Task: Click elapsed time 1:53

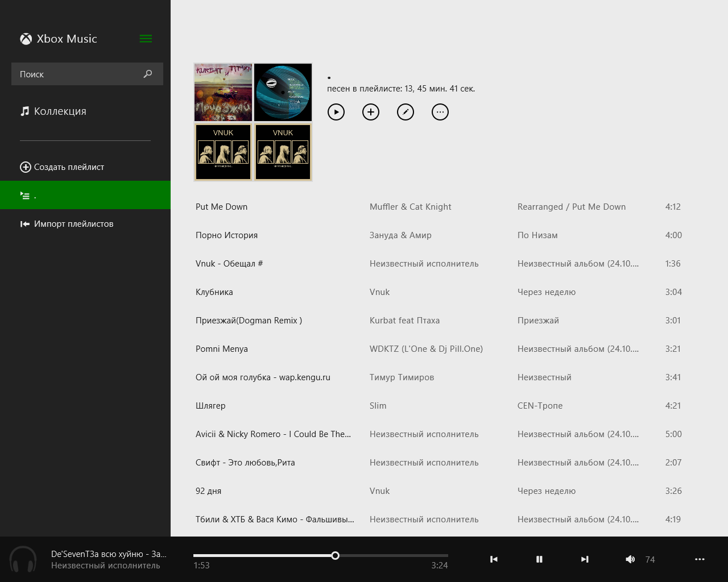Action: [x=201, y=566]
